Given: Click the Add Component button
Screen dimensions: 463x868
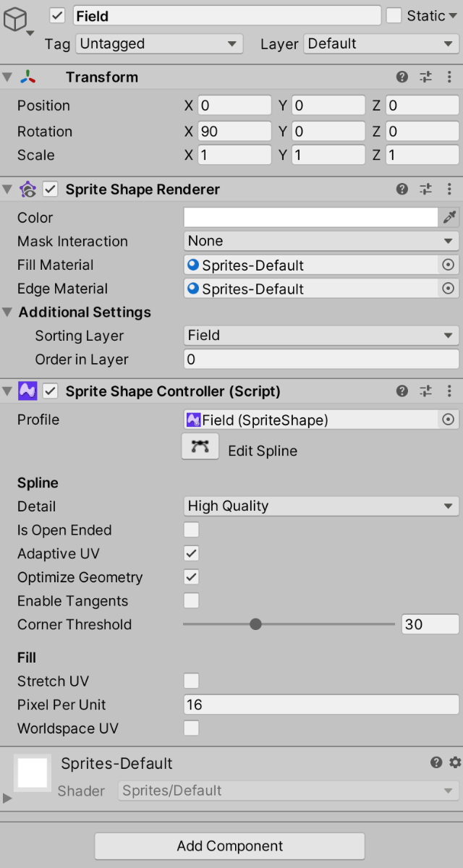Looking at the screenshot, I should point(230,846).
